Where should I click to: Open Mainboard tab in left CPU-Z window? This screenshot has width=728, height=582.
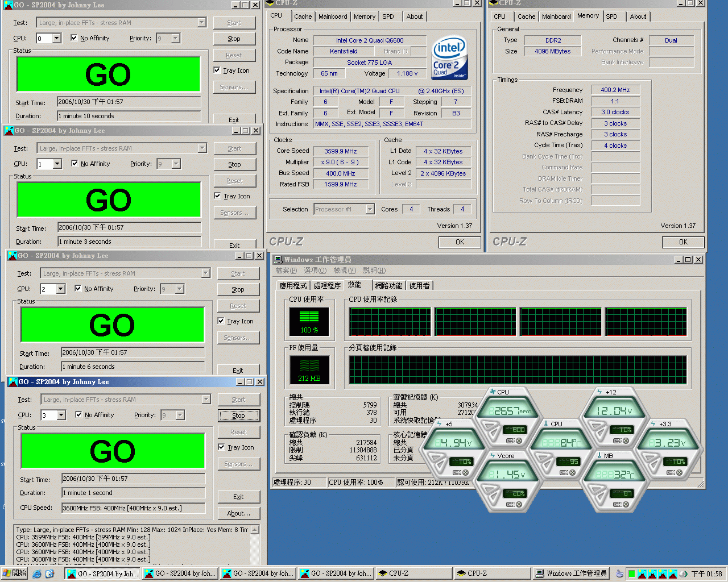point(333,16)
